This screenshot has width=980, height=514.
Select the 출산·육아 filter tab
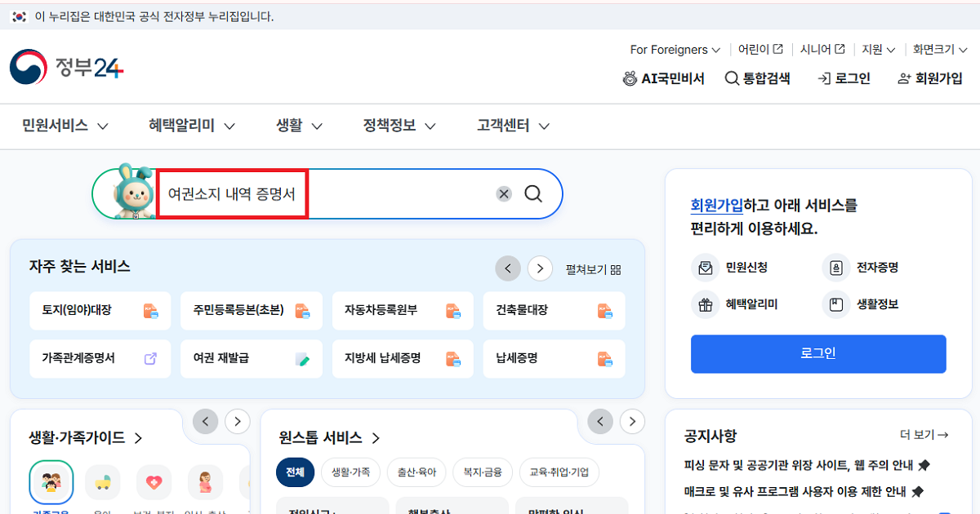click(416, 472)
